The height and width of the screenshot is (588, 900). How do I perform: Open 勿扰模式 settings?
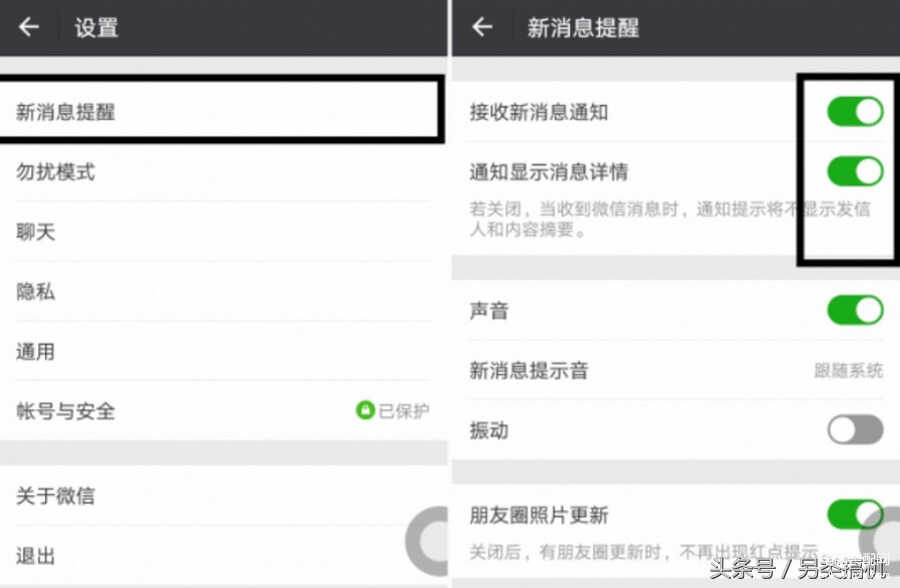click(224, 171)
